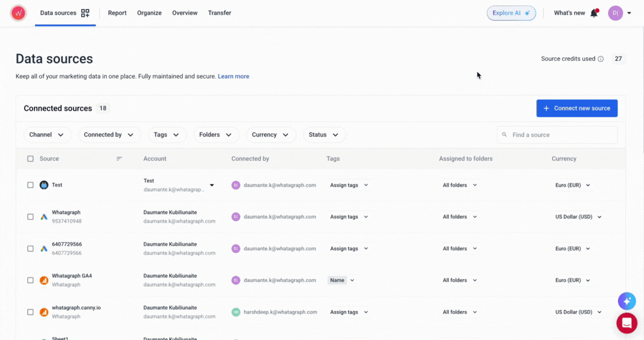Check the 6407729566 source checkbox
This screenshot has height=340, width=644.
point(30,249)
